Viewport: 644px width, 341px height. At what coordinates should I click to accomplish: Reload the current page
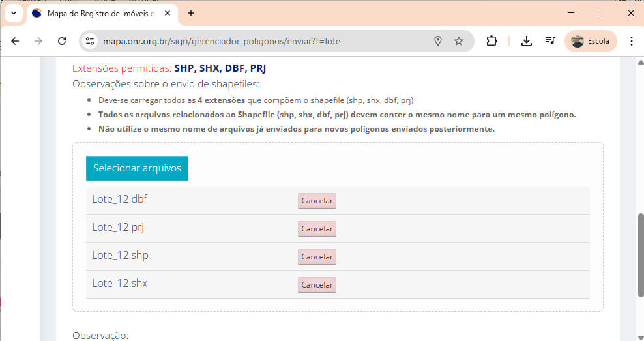tap(62, 41)
